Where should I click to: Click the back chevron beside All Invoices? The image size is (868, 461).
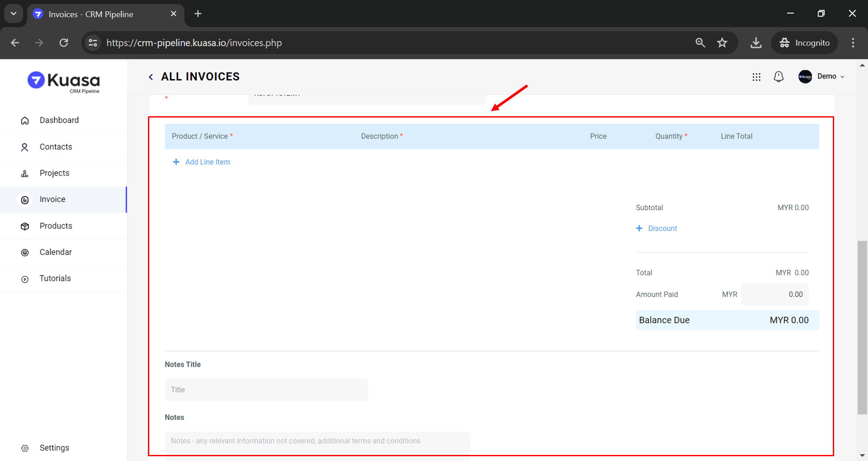tap(151, 77)
